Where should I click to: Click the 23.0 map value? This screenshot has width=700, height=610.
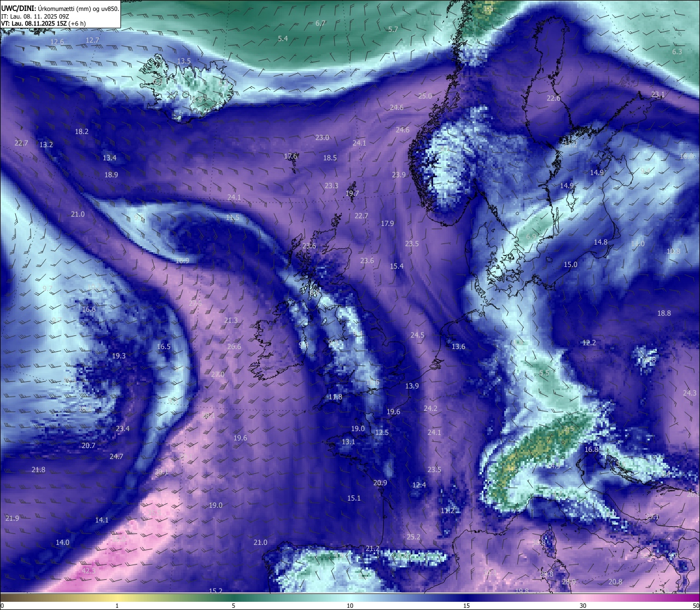(322, 137)
